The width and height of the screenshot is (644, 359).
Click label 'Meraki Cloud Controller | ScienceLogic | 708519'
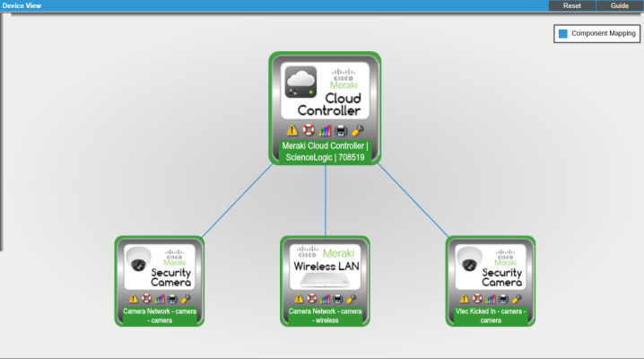(x=325, y=152)
